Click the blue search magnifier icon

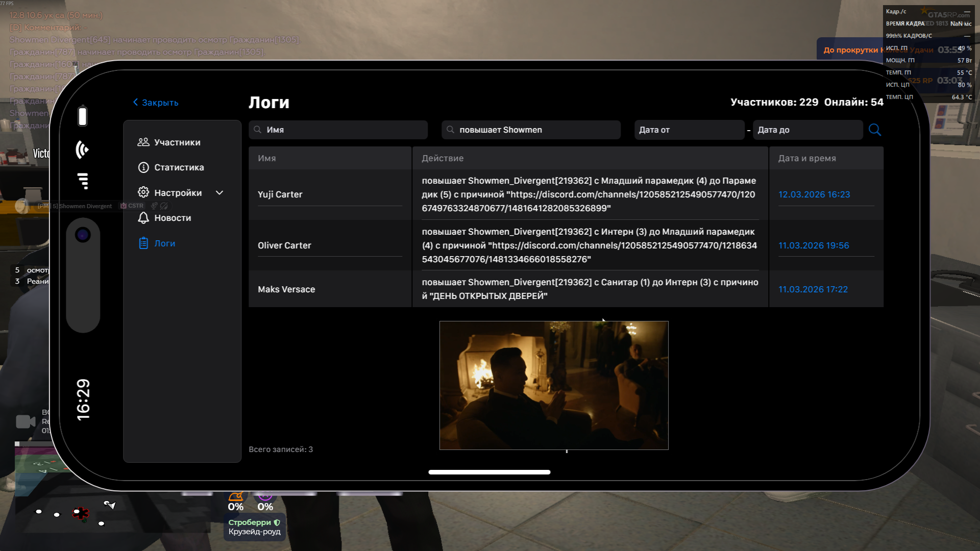[874, 130]
